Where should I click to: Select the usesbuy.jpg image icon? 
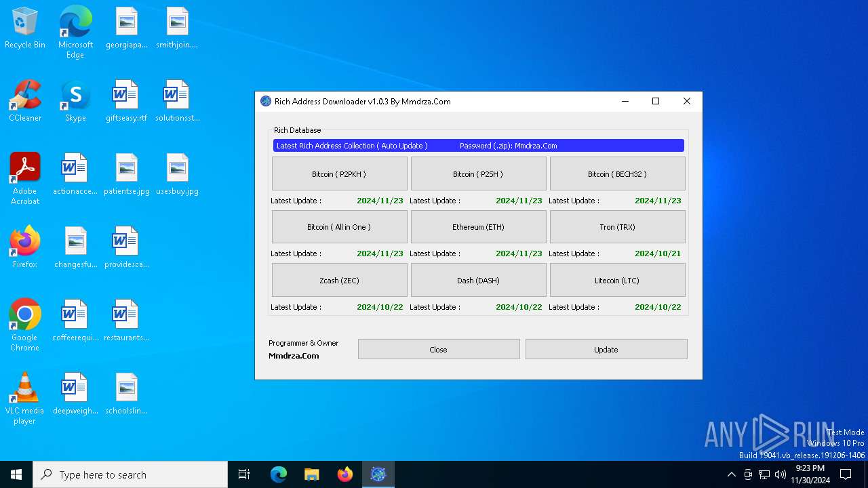[x=177, y=175]
